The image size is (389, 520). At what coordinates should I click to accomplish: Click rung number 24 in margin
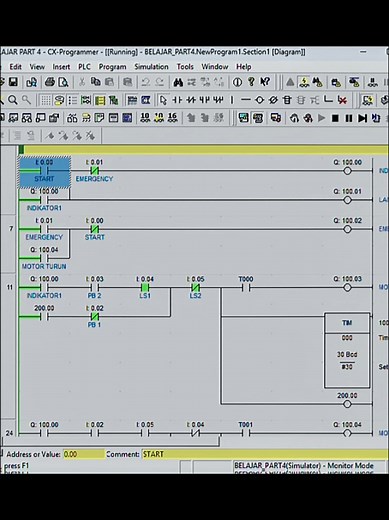click(x=9, y=433)
